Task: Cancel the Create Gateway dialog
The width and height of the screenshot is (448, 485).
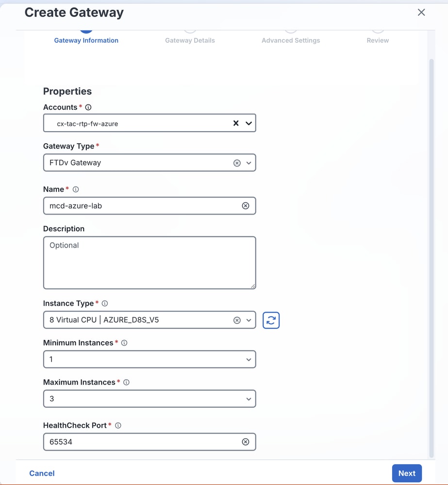Action: click(42, 473)
